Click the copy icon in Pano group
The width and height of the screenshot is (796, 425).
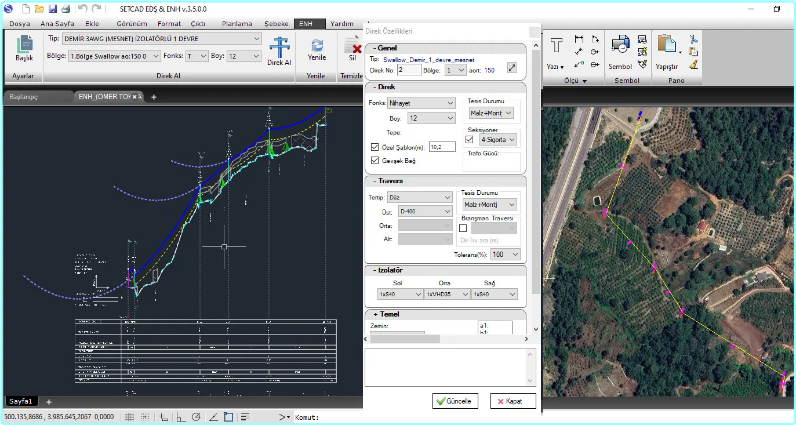point(693,52)
